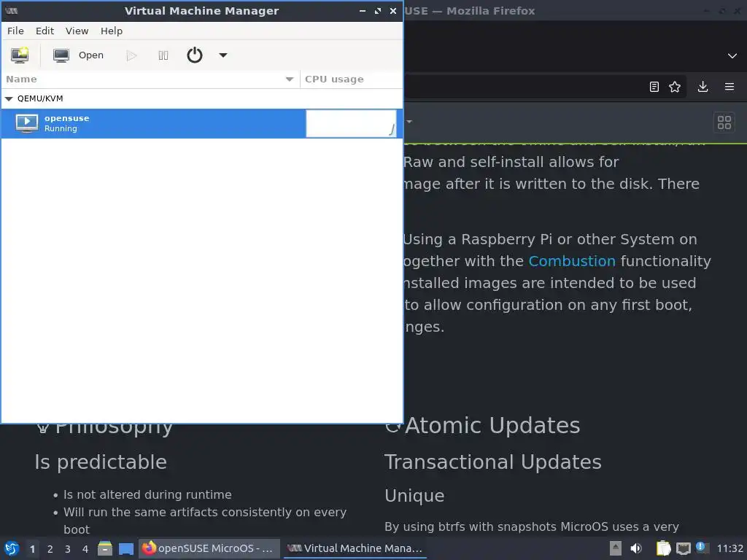The height and width of the screenshot is (560, 747).
Task: Click the opensuse CPU usage graph
Action: pos(351,123)
